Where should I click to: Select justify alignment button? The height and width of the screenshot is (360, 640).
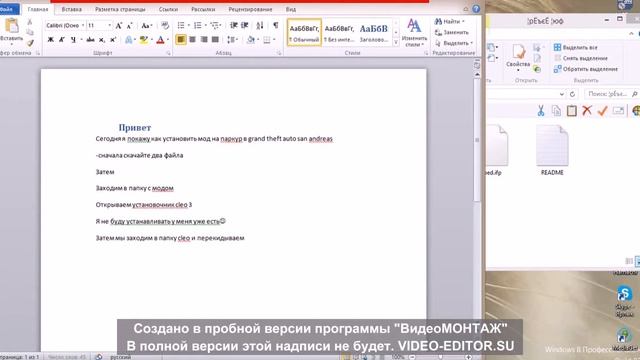click(215, 40)
